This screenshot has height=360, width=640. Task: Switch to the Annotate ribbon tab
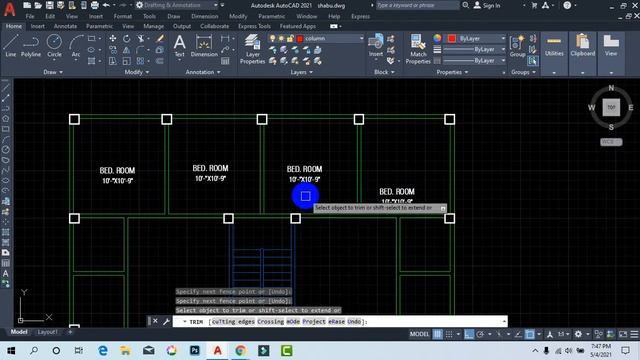tap(65, 26)
